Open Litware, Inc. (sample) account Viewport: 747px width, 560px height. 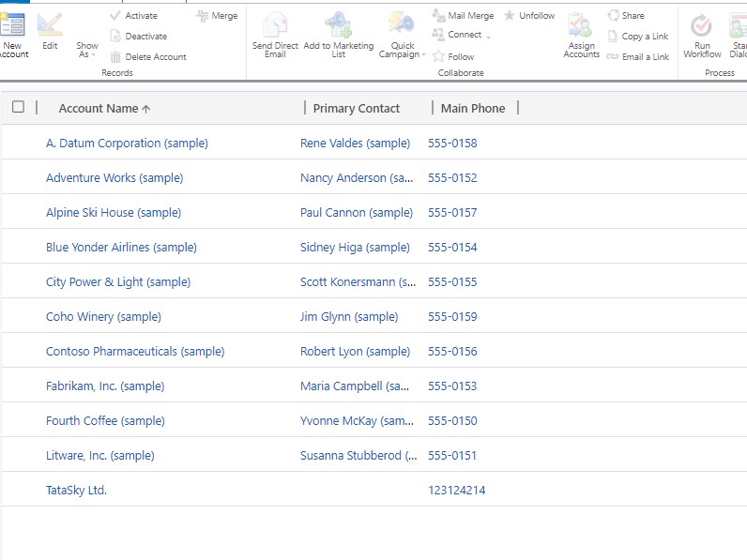coord(100,456)
